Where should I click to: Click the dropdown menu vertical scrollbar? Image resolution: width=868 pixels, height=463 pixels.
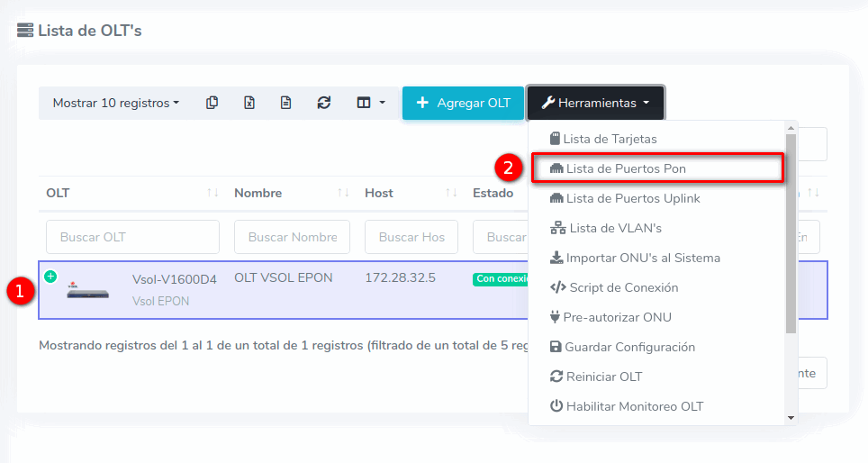click(x=791, y=234)
